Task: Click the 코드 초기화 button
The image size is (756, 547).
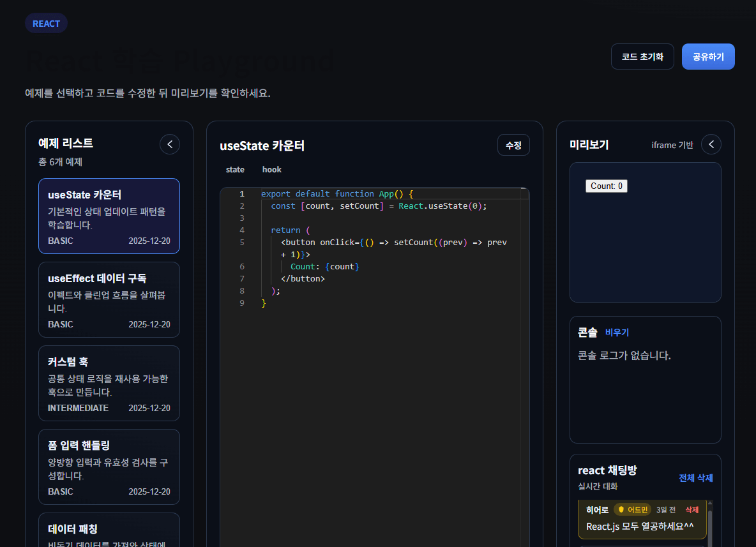Action: (642, 56)
